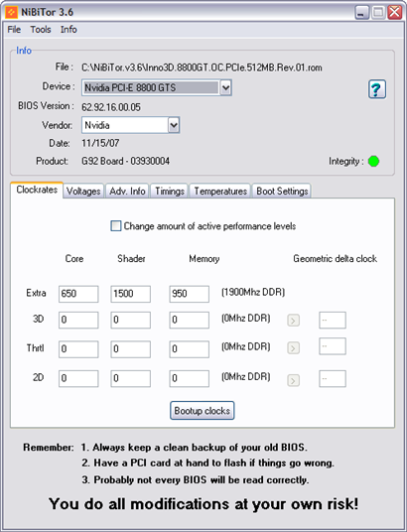Image resolution: width=407 pixels, height=532 pixels.
Task: Click the 3D Core clock field
Action: (x=78, y=320)
